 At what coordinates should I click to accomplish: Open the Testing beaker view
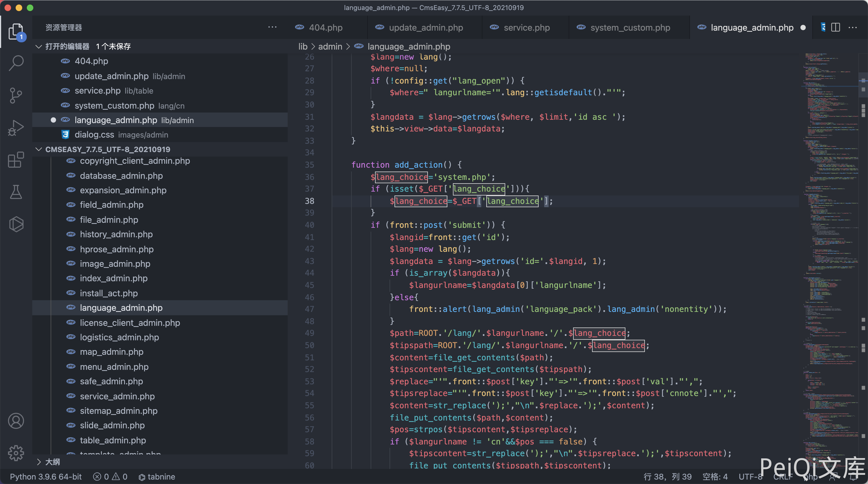(16, 192)
